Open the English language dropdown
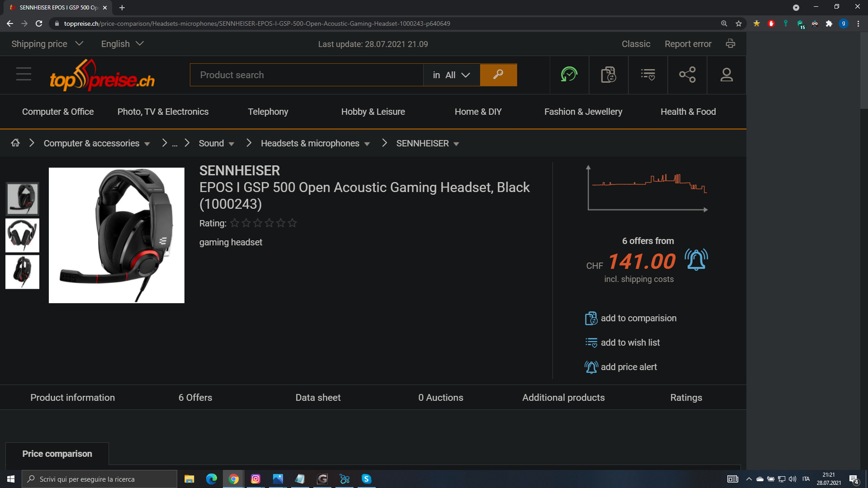Viewport: 868px width, 488px height. pos(122,44)
